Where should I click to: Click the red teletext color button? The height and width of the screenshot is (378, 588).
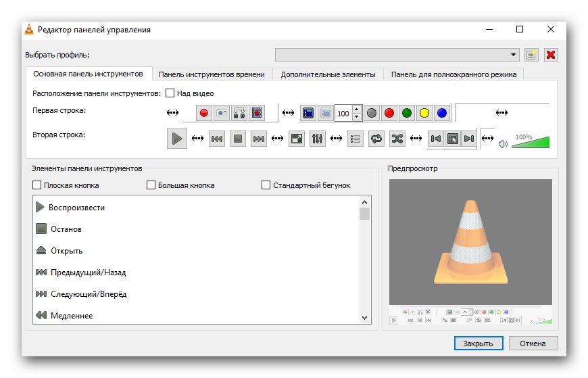(389, 113)
